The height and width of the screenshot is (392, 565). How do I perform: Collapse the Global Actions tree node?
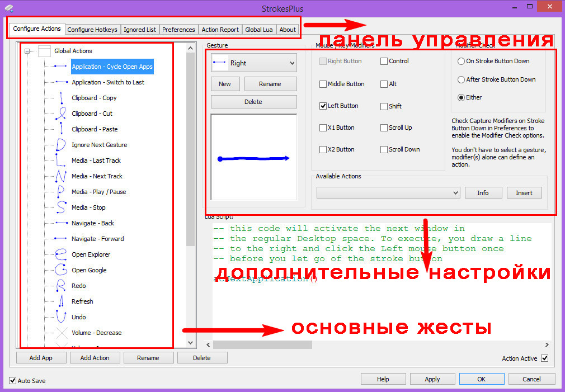[27, 51]
